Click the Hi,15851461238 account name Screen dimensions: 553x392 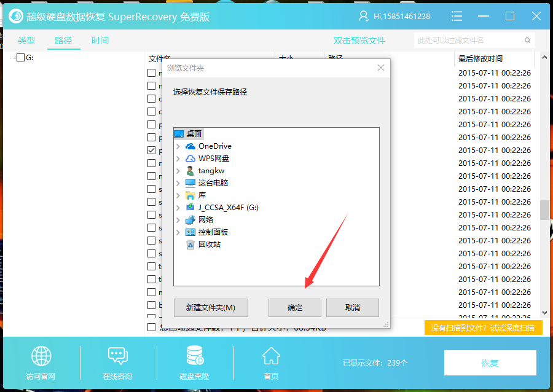click(x=402, y=16)
